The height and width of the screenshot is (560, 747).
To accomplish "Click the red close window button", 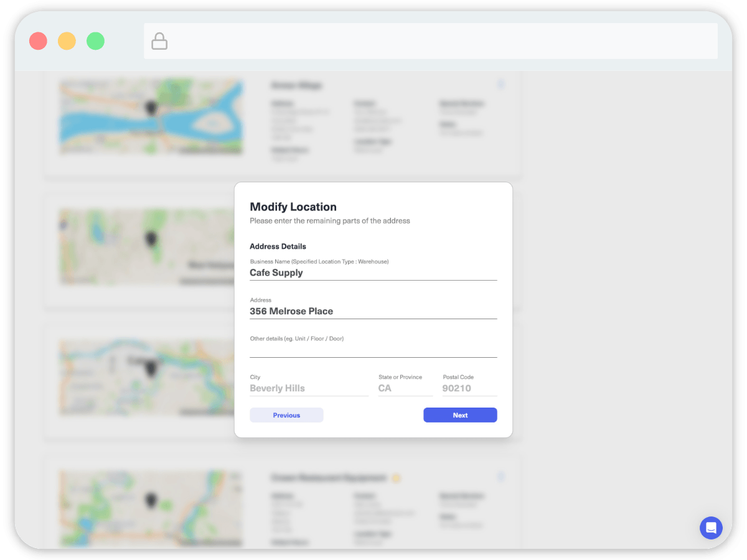I will 38,42.
